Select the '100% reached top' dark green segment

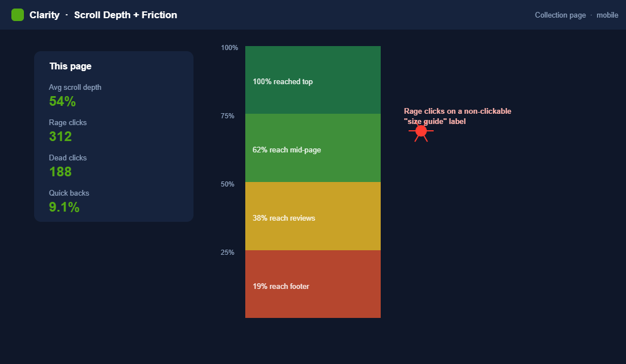coord(312,80)
